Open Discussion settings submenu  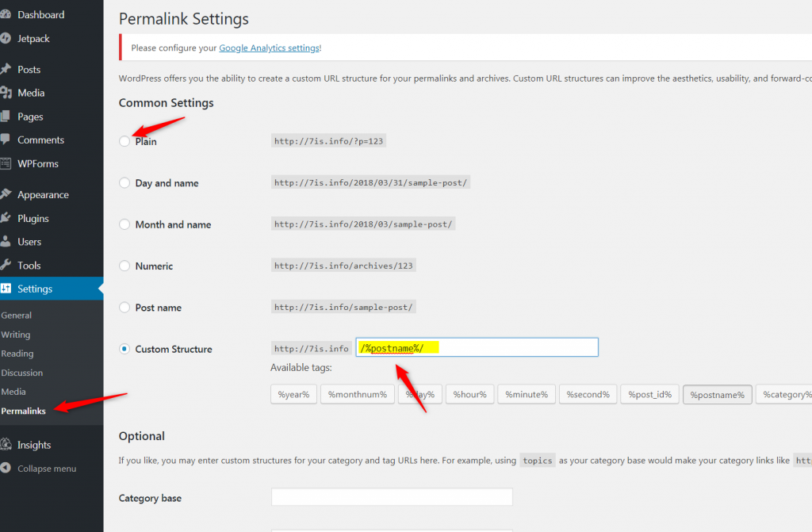[21, 373]
